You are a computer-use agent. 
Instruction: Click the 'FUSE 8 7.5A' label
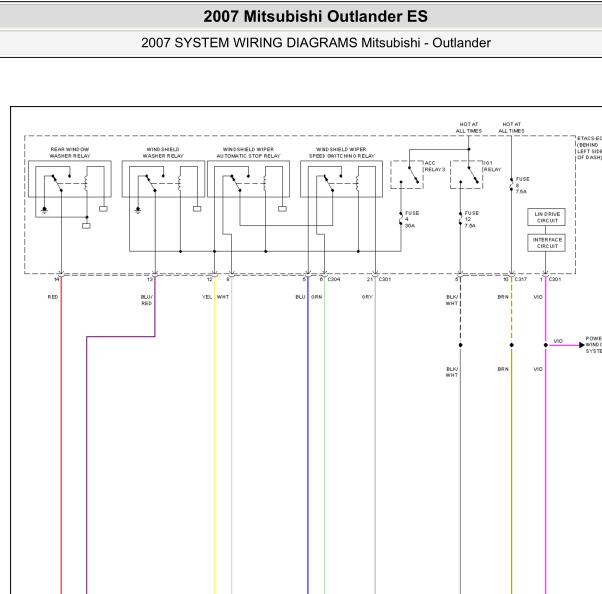pyautogui.click(x=523, y=185)
